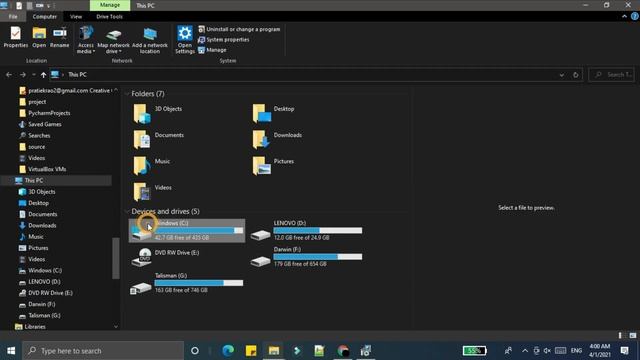Refresh the This PC view
640x360 pixels.
click(x=576, y=75)
